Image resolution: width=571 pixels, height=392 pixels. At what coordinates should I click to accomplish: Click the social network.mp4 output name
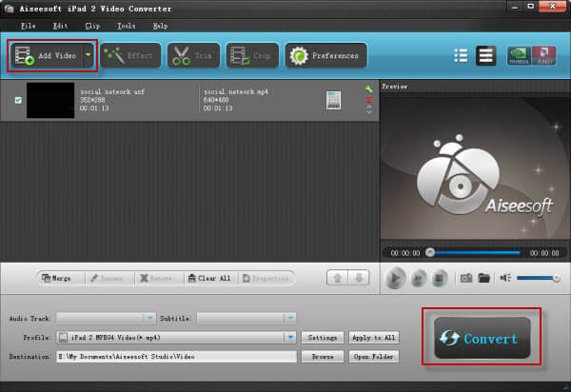click(236, 91)
